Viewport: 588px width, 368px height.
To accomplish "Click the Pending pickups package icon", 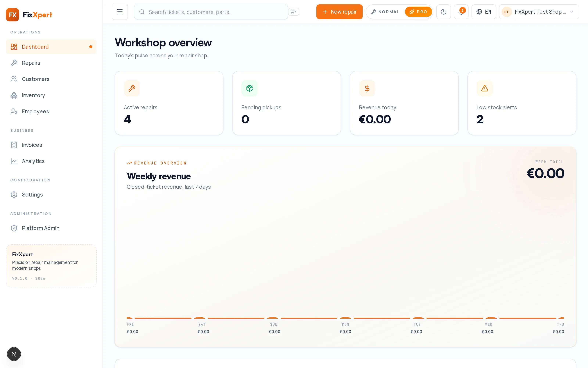I will click(250, 88).
